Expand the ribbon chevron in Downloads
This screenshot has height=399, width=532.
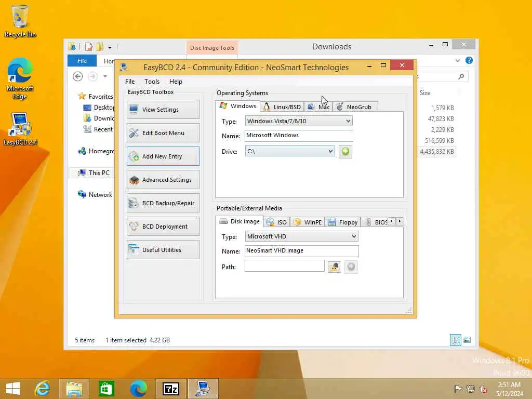[x=457, y=60]
